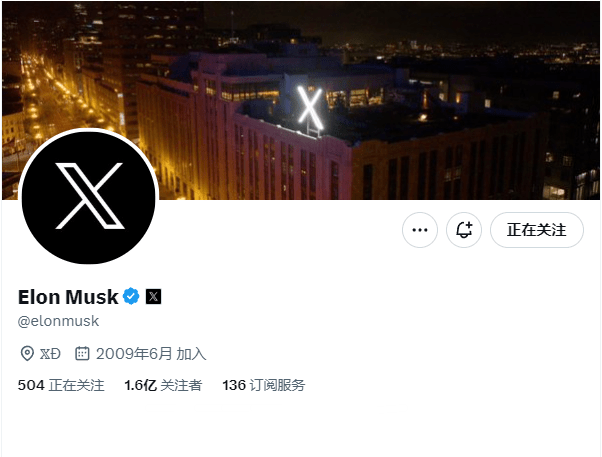The height and width of the screenshot is (457, 602).
Task: Click the calendar join-date icon
Action: pyautogui.click(x=82, y=353)
